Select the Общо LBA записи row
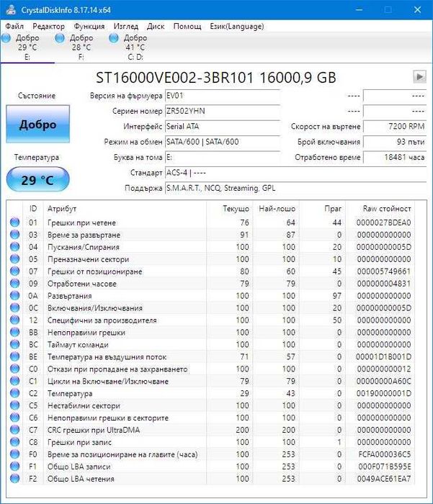433x504 pixels. click(x=210, y=467)
